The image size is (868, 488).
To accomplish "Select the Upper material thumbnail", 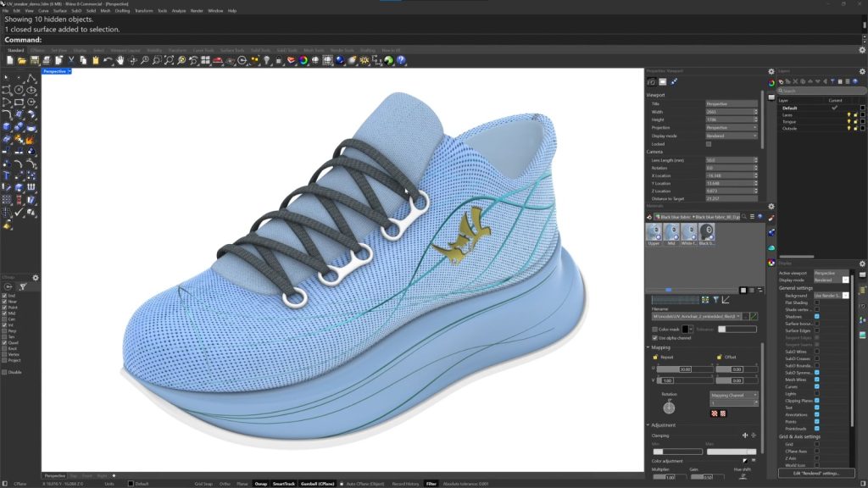I will coord(654,234).
